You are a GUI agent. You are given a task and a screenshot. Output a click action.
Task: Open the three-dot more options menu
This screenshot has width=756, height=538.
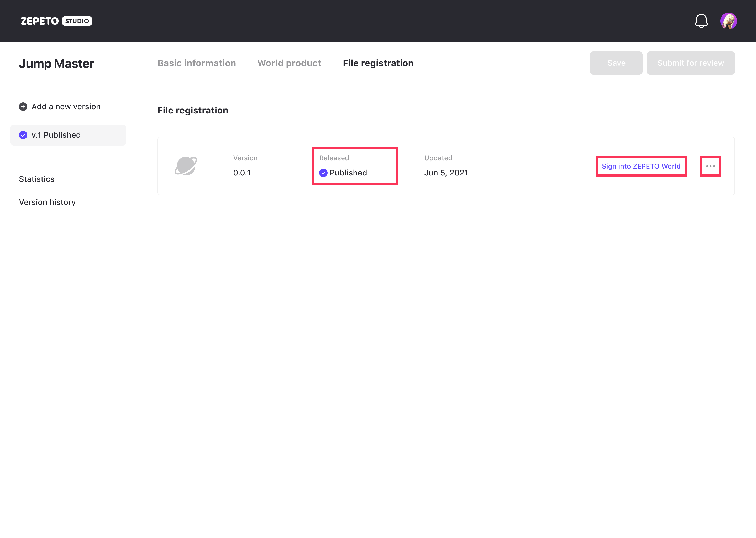click(x=710, y=166)
